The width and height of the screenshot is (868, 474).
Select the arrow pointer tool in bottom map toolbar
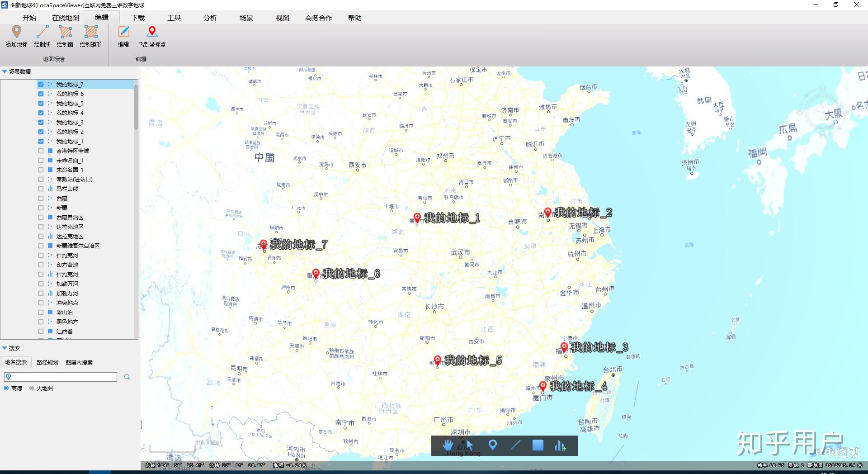(470, 446)
